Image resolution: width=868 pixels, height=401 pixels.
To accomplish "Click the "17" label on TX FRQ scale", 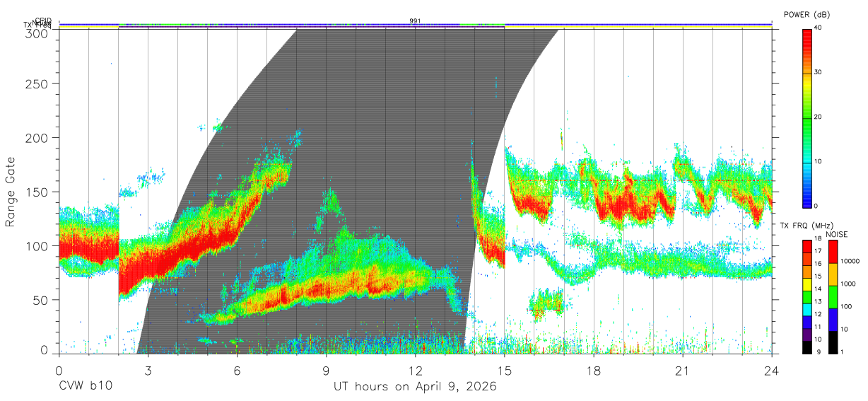I will (x=819, y=251).
